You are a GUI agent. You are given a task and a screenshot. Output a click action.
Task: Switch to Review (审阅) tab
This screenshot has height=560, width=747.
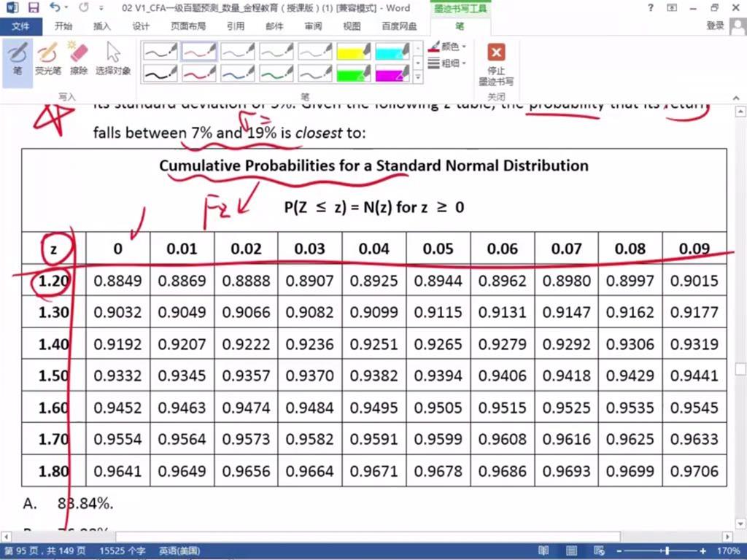click(313, 26)
